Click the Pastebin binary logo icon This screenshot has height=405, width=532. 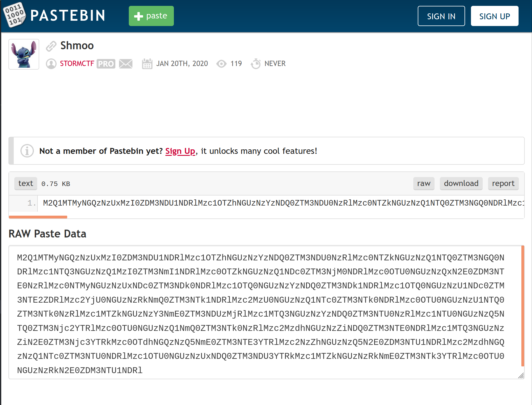[x=15, y=15]
